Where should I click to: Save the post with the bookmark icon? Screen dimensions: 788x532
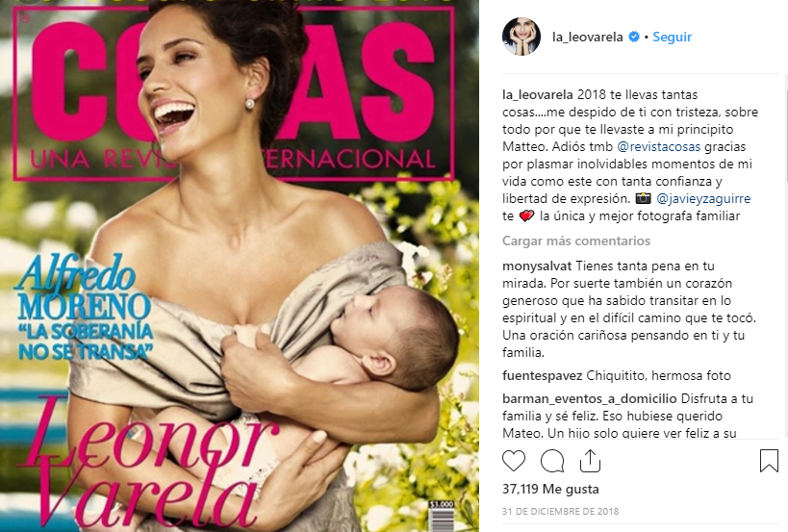click(769, 461)
